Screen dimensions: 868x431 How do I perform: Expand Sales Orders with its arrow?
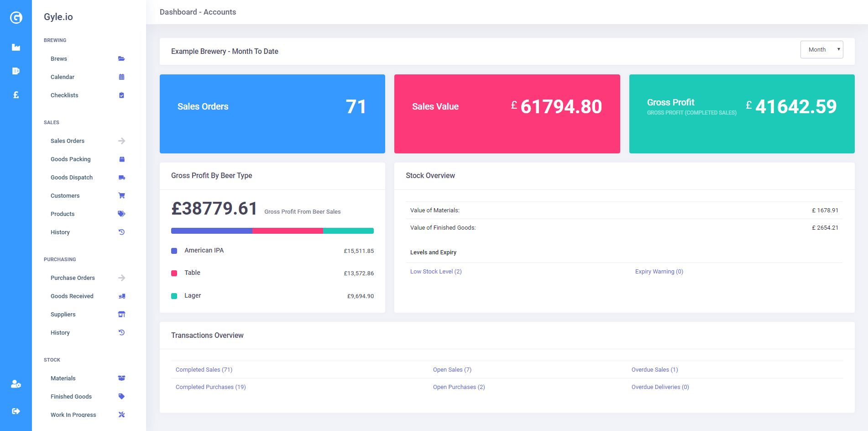point(121,141)
